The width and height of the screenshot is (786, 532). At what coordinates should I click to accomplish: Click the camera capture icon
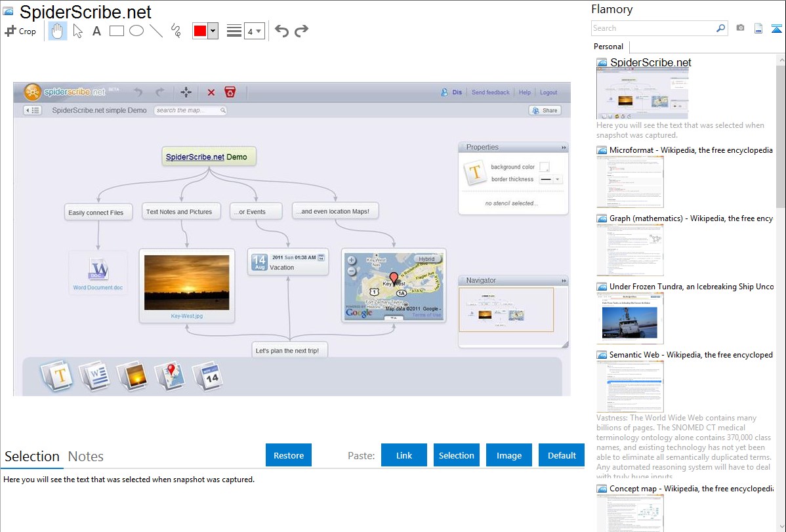coord(740,28)
